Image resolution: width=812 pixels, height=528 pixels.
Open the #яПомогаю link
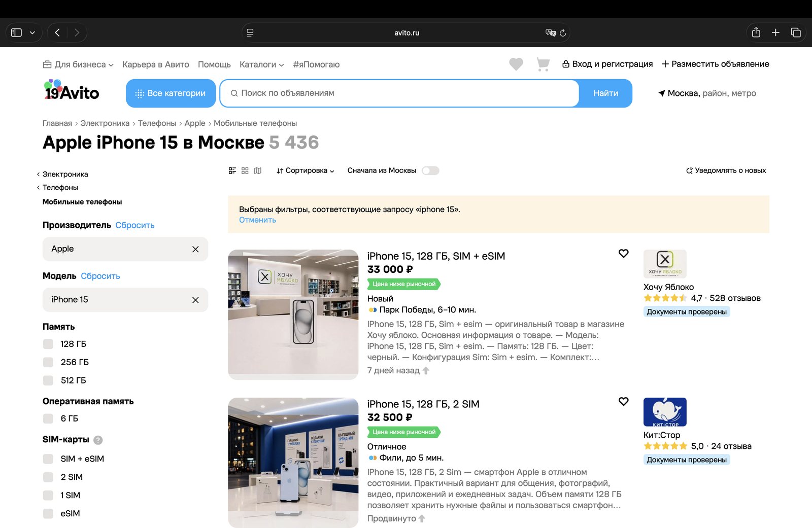316,64
